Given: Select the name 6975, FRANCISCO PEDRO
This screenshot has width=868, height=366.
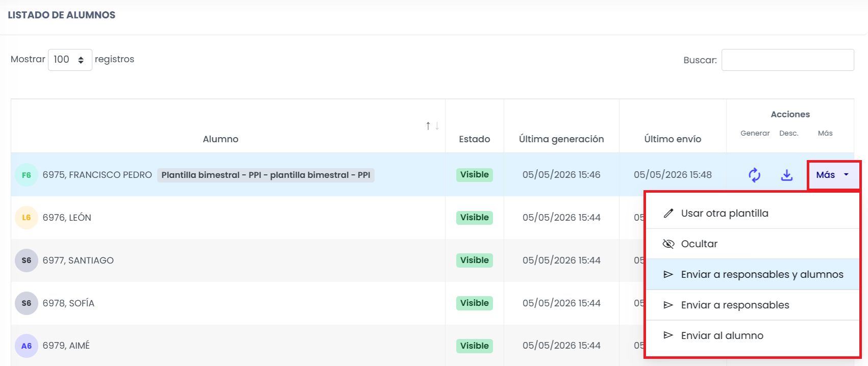Looking at the screenshot, I should point(97,175).
